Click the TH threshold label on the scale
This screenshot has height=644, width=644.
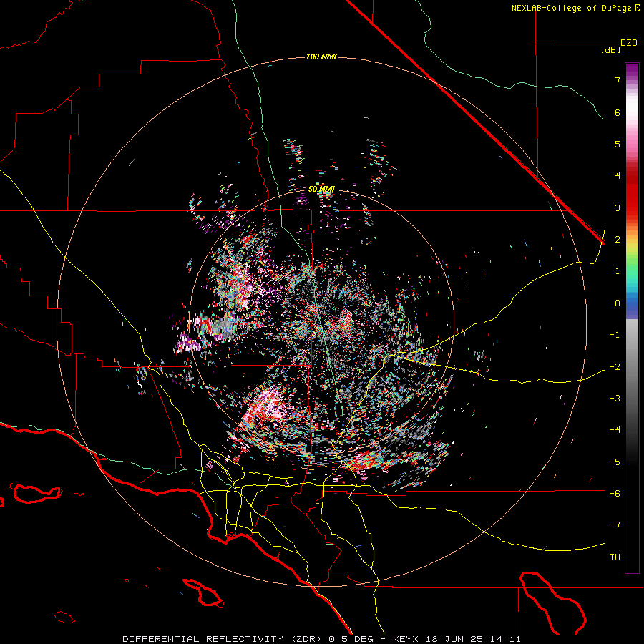point(615,557)
